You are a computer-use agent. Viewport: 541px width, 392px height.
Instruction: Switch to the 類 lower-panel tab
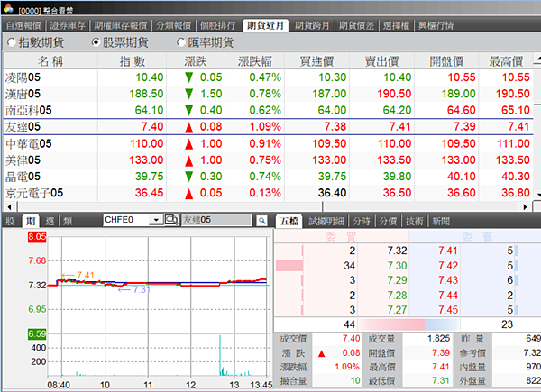pyautogui.click(x=68, y=221)
